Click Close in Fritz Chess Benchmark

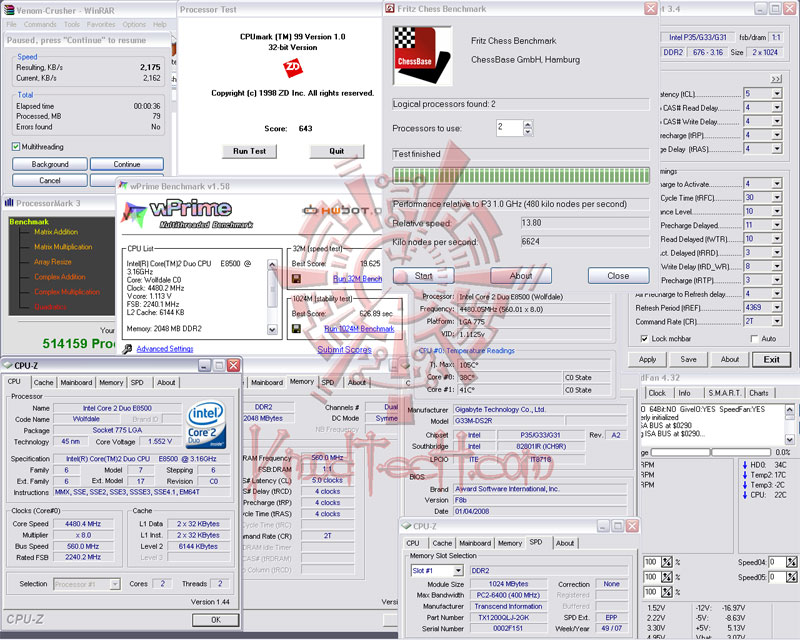pyautogui.click(x=618, y=276)
